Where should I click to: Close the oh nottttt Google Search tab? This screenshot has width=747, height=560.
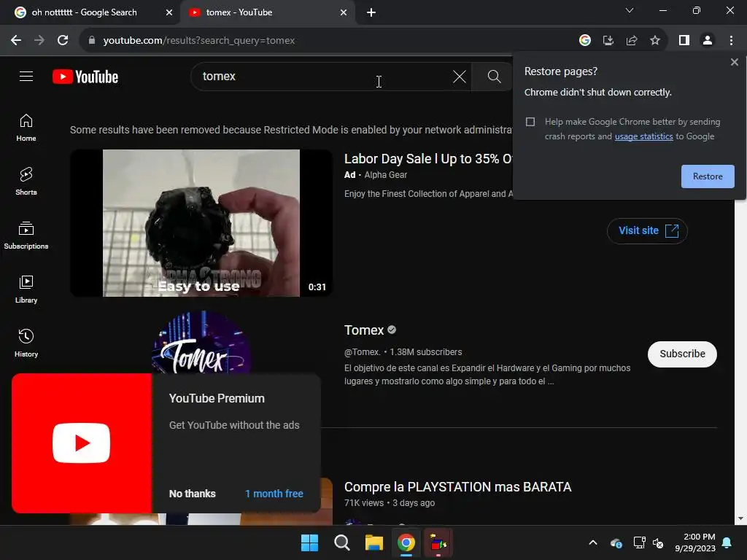click(169, 12)
